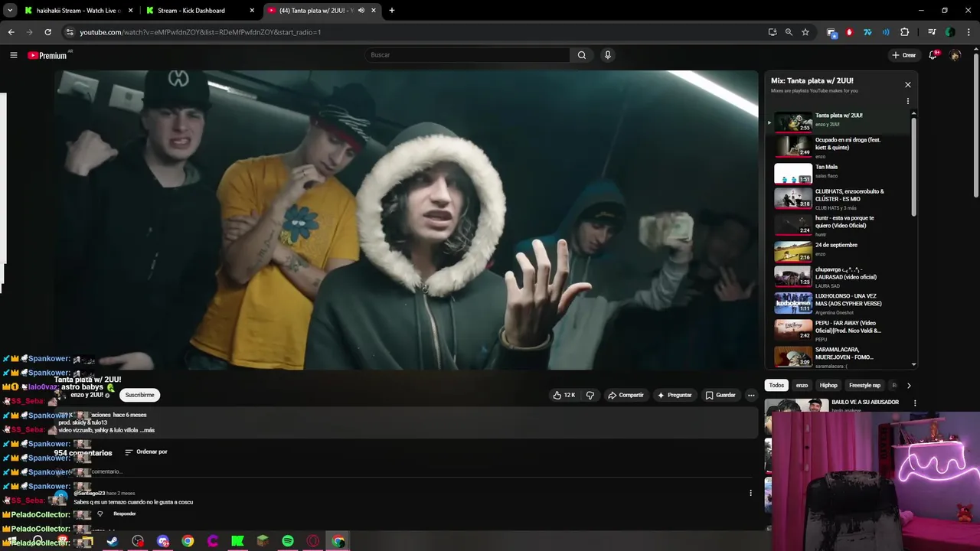This screenshot has height=551, width=980.
Task: Like the video with thumbs up 12 K
Action: click(x=563, y=395)
